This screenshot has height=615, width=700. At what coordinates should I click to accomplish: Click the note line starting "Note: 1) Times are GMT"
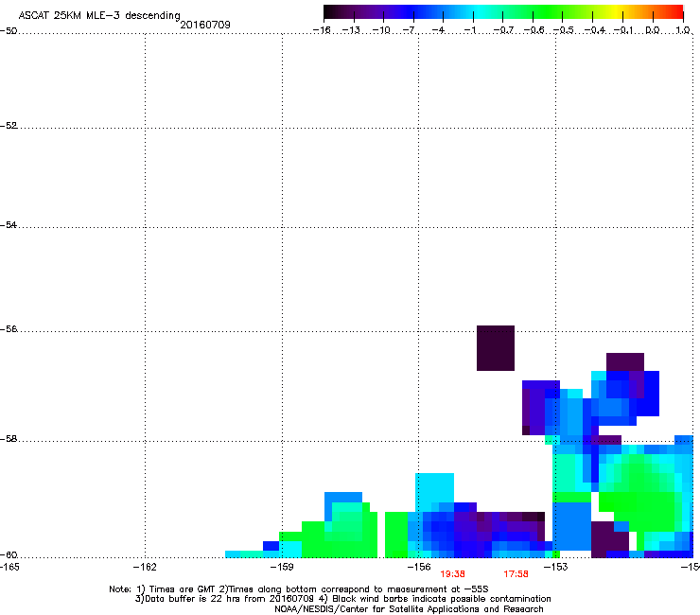(x=299, y=589)
